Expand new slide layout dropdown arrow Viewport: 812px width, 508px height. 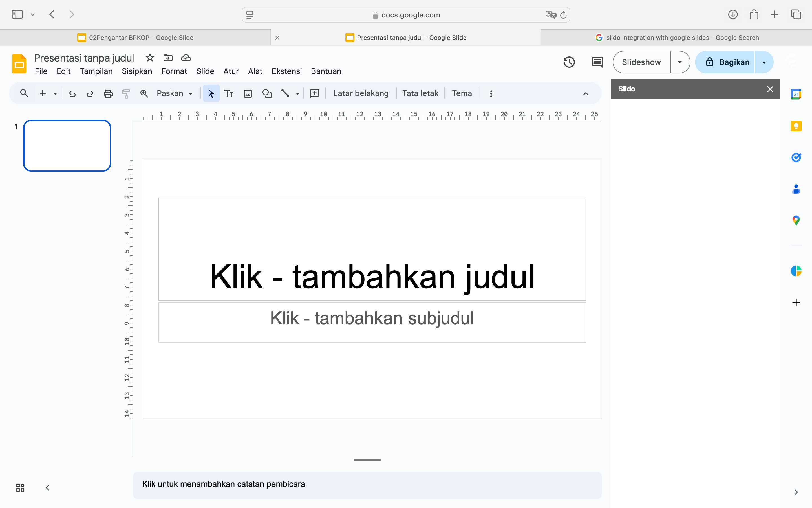(x=55, y=93)
